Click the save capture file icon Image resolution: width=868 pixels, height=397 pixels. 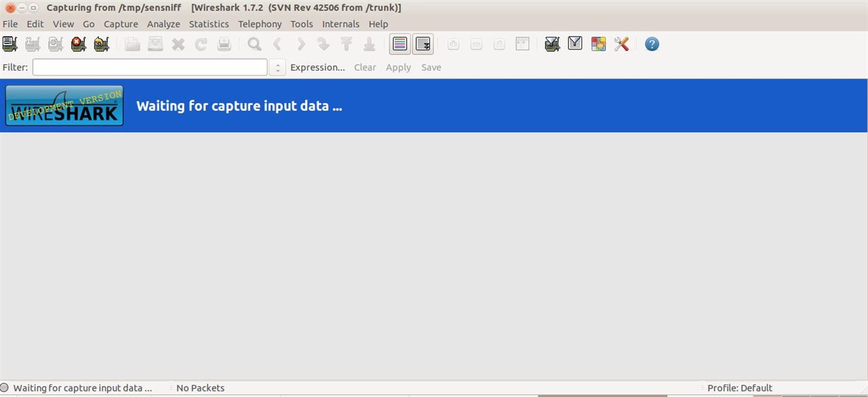[155, 44]
